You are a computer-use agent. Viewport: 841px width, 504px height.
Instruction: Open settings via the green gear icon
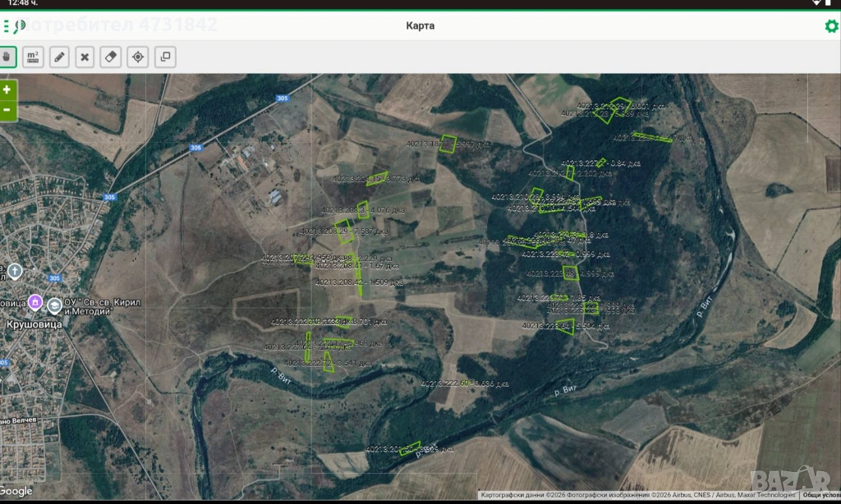[831, 26]
